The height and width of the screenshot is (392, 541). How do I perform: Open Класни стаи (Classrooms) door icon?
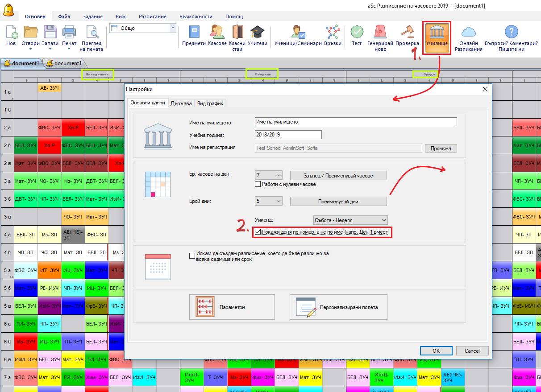(x=237, y=33)
